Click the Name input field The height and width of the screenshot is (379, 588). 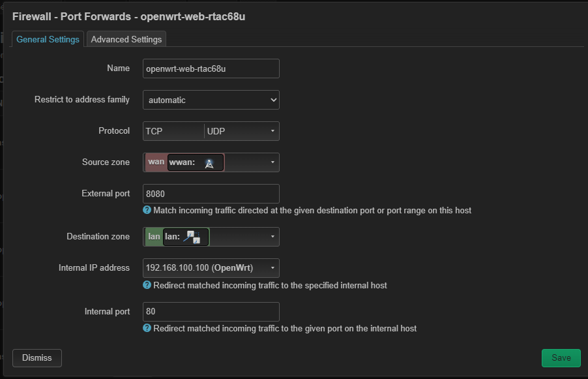pyautogui.click(x=211, y=68)
